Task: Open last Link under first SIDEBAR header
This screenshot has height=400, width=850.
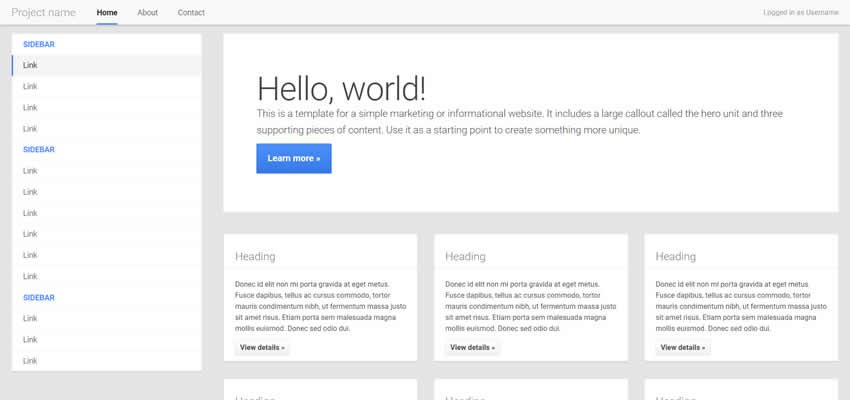Action: (30, 128)
